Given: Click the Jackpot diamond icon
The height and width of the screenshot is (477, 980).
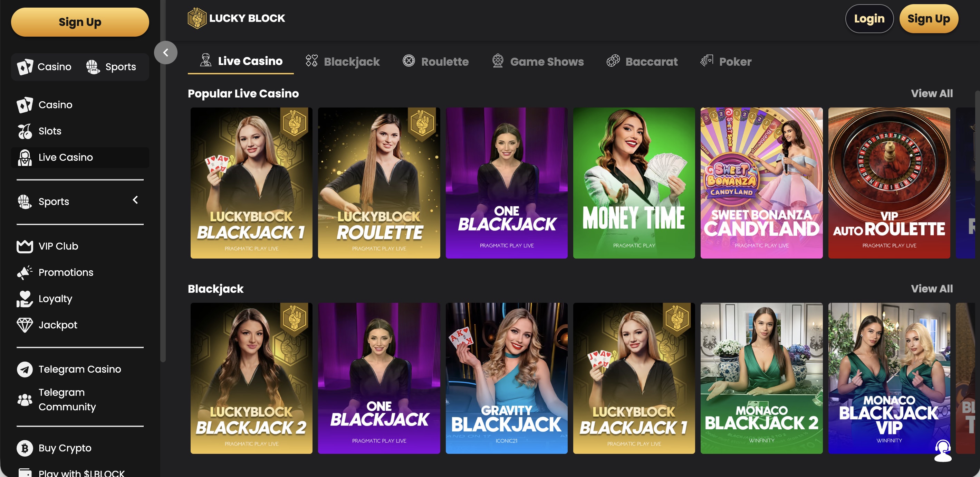Looking at the screenshot, I should (25, 325).
